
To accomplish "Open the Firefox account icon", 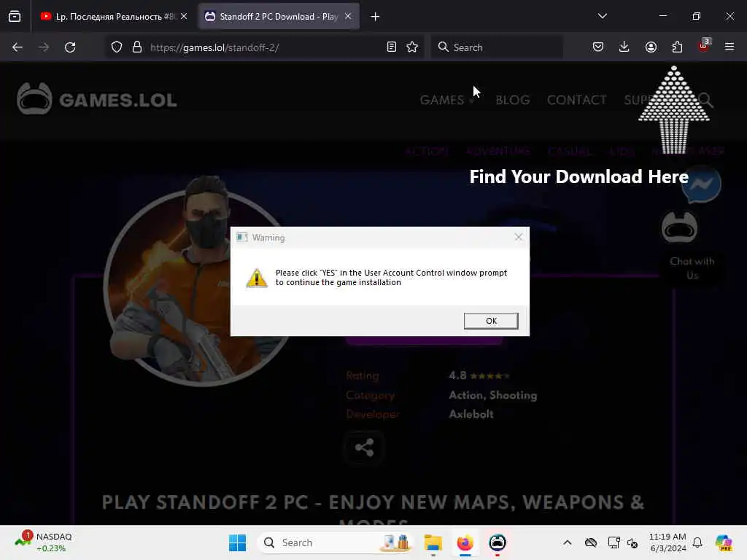I will (651, 47).
